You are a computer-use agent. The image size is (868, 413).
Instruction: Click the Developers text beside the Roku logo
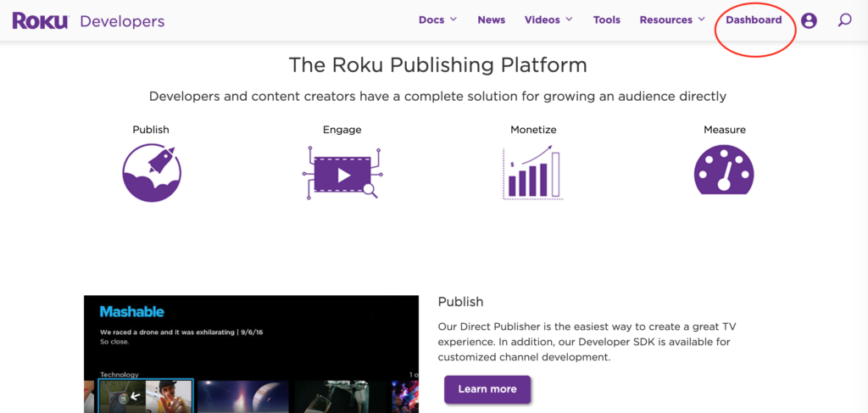coord(122,21)
